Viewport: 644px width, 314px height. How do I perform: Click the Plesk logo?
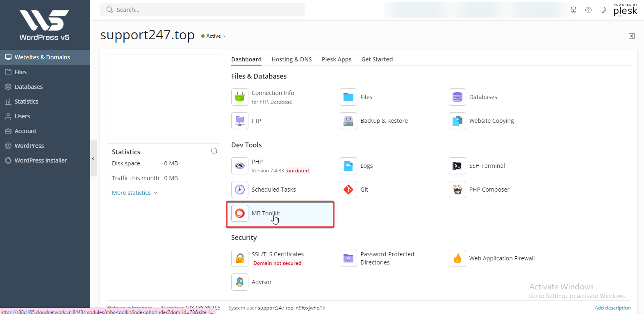(x=626, y=10)
